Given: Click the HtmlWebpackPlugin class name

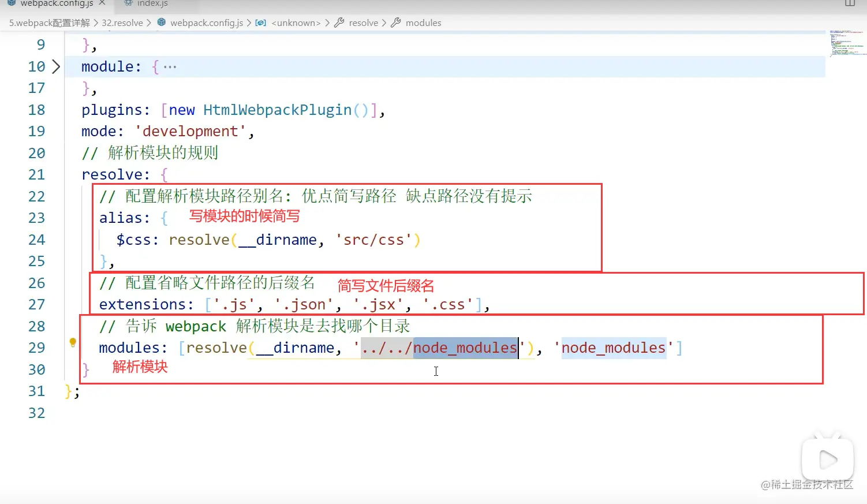Looking at the screenshot, I should tap(278, 110).
